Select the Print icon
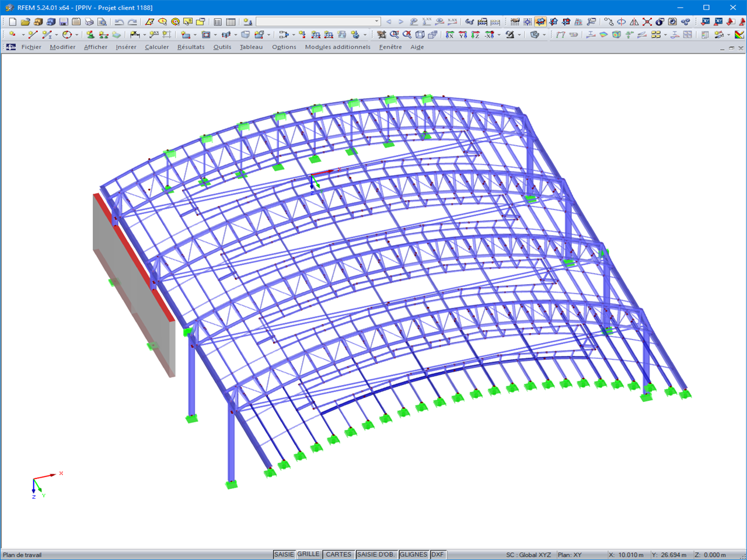The image size is (747, 560). click(88, 22)
